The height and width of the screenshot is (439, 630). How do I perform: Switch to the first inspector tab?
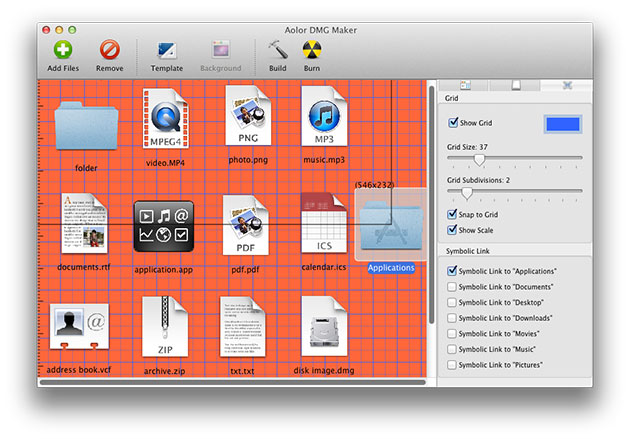click(x=465, y=86)
